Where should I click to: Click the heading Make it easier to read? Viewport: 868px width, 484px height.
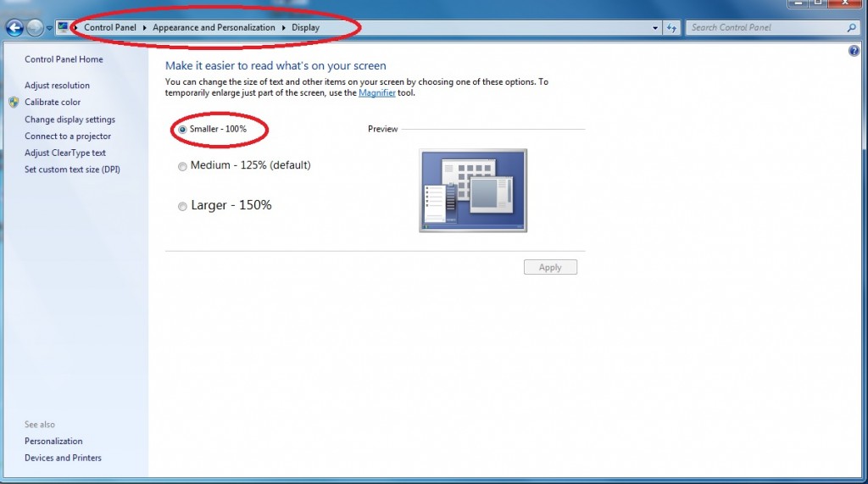tap(275, 65)
